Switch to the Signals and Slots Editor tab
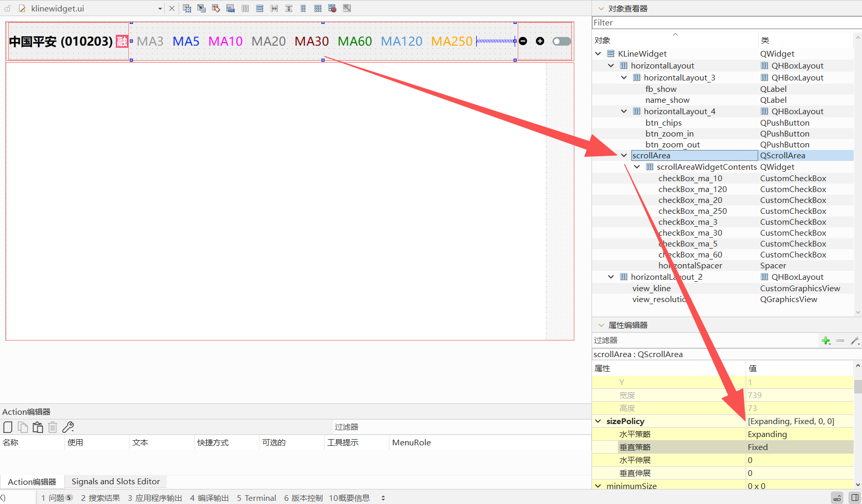This screenshot has height=504, width=862. point(115,481)
